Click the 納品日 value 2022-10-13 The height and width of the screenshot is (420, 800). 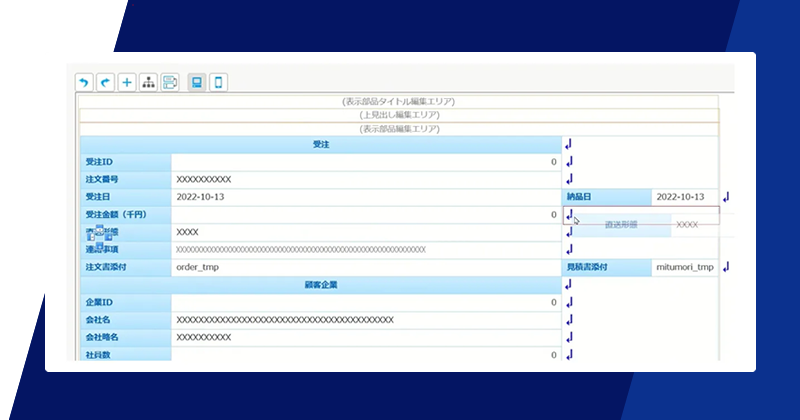(685, 196)
